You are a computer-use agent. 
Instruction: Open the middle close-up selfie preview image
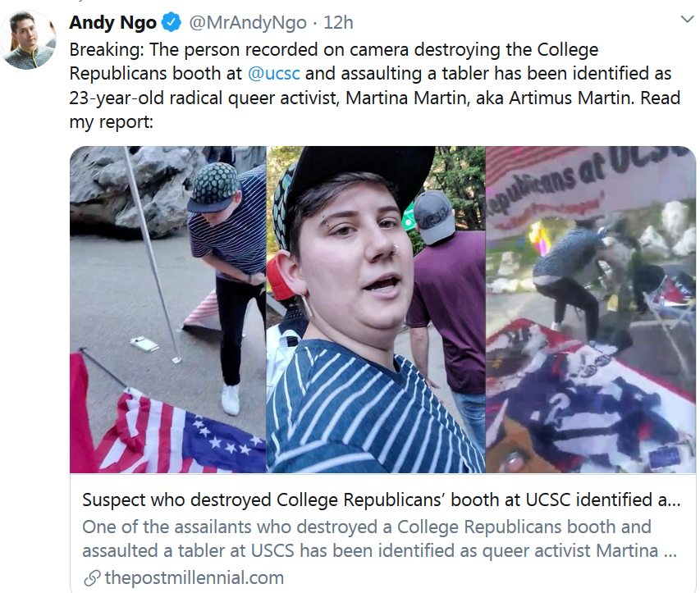pos(376,309)
